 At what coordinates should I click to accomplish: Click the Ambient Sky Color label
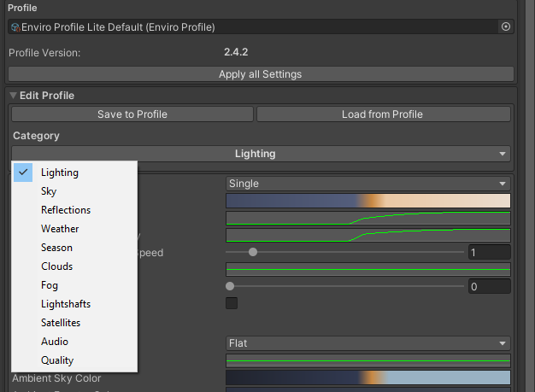(x=56, y=378)
